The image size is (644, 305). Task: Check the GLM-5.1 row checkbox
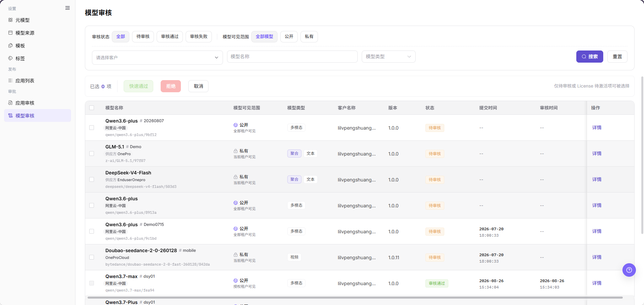click(x=92, y=154)
